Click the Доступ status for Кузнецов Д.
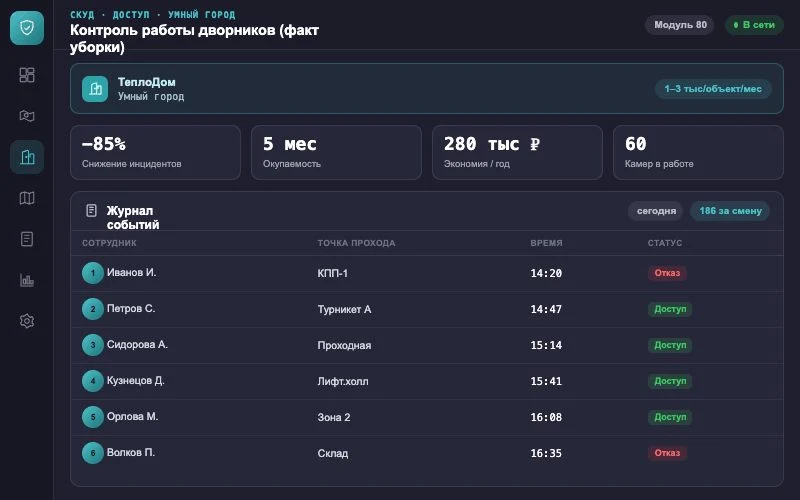The width and height of the screenshot is (800, 500). [x=670, y=381]
